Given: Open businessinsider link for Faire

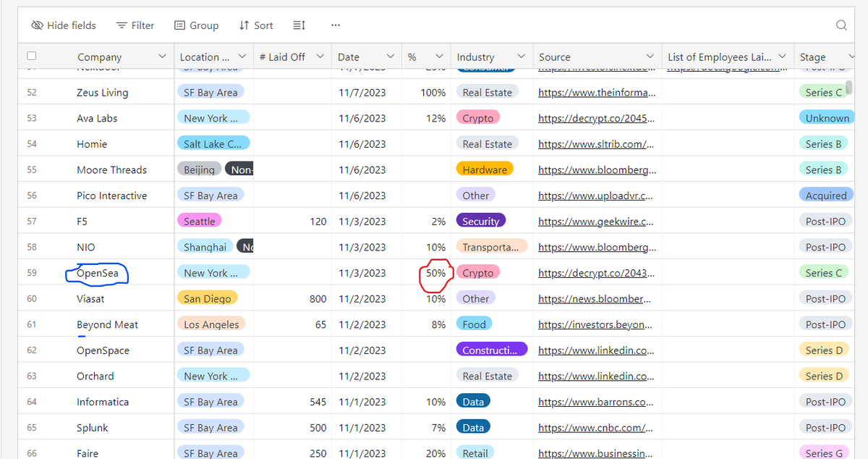Looking at the screenshot, I should (596, 453).
